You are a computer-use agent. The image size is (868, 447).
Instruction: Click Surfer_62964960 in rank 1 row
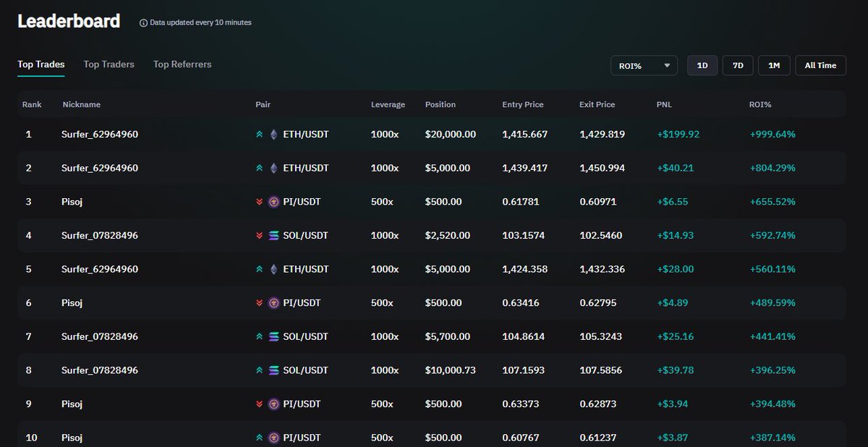click(x=100, y=135)
